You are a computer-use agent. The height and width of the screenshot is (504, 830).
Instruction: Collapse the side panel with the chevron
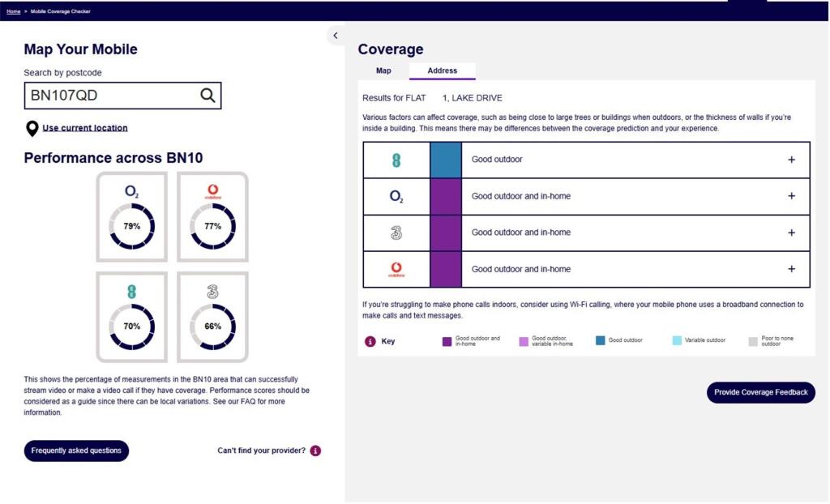(336, 36)
